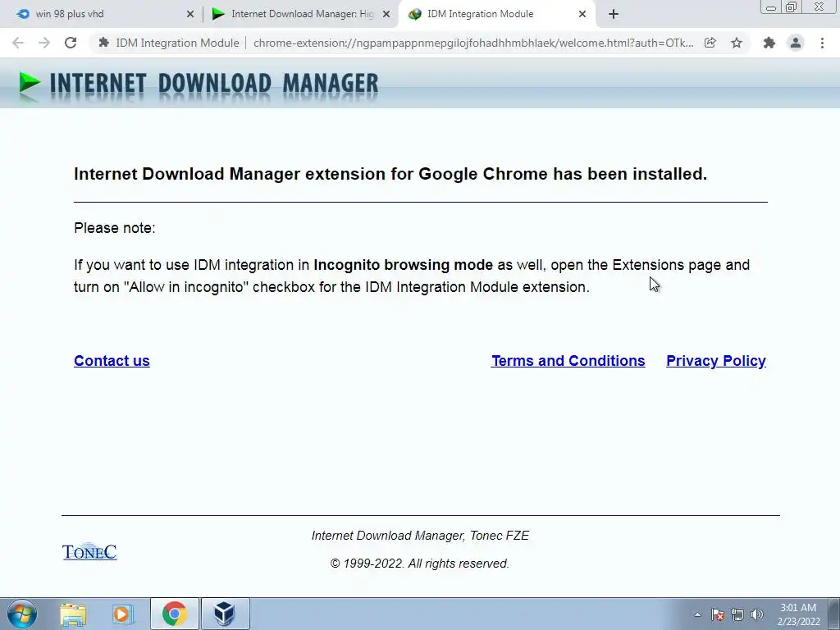Viewport: 840px width, 630px height.
Task: Click the 'Please note:' text
Action: pos(115,228)
